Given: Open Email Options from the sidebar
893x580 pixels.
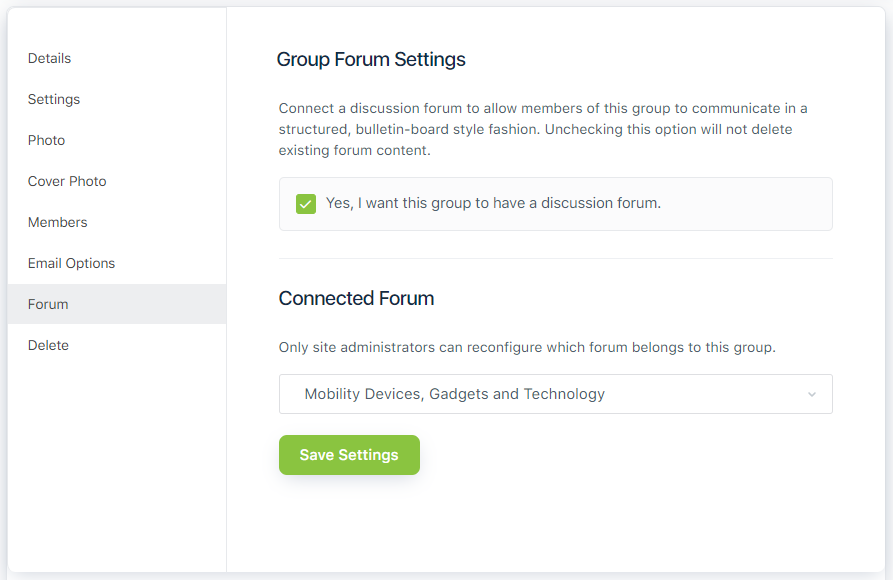Looking at the screenshot, I should pos(71,263).
